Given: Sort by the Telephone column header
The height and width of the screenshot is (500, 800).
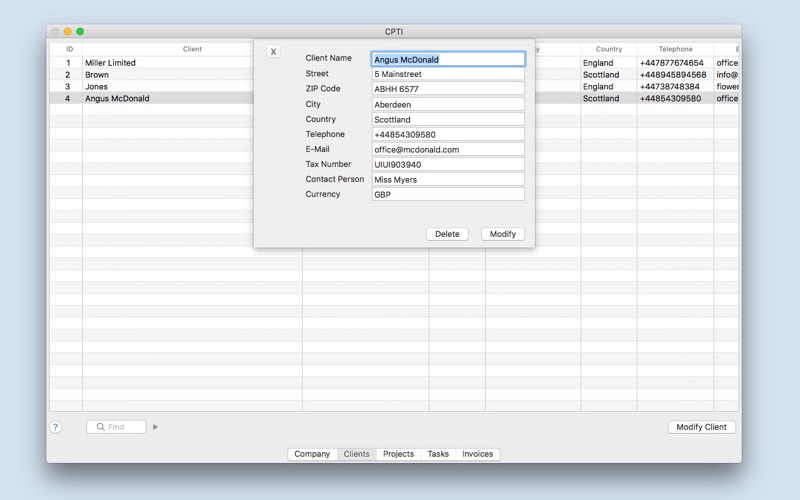Looking at the screenshot, I should [675, 49].
